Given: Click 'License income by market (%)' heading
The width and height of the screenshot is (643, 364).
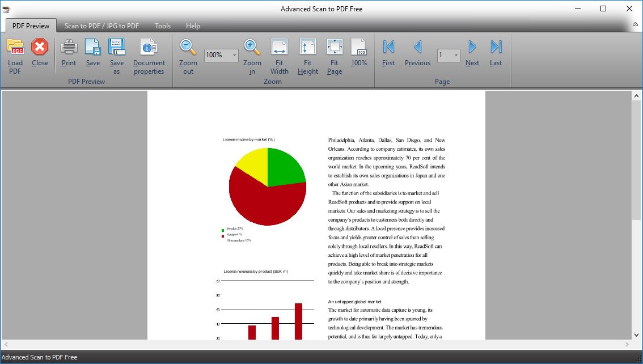Looking at the screenshot, I should (x=248, y=139).
